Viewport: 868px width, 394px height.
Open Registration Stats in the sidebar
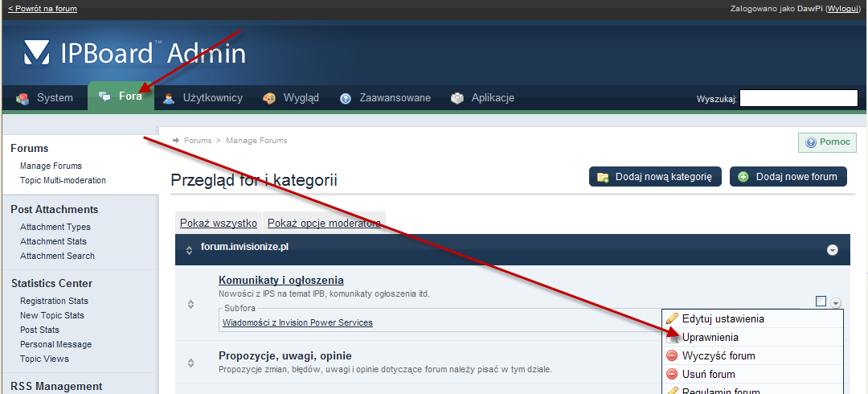[x=55, y=301]
